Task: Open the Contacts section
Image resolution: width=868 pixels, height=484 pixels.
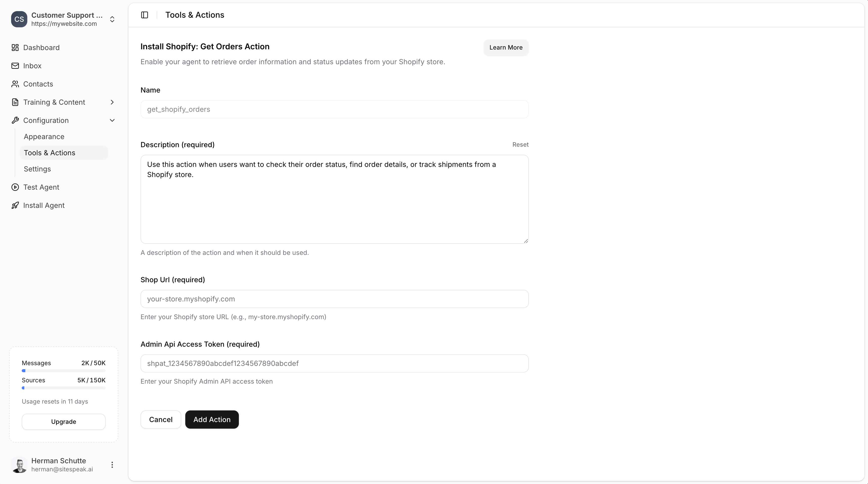Action: (x=38, y=84)
